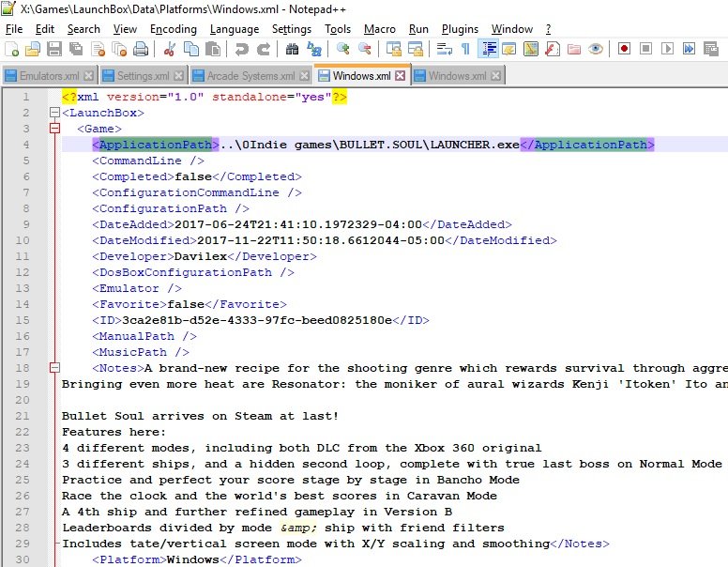Run macro multiple times icon
The image size is (728, 567).
pyautogui.click(x=689, y=49)
